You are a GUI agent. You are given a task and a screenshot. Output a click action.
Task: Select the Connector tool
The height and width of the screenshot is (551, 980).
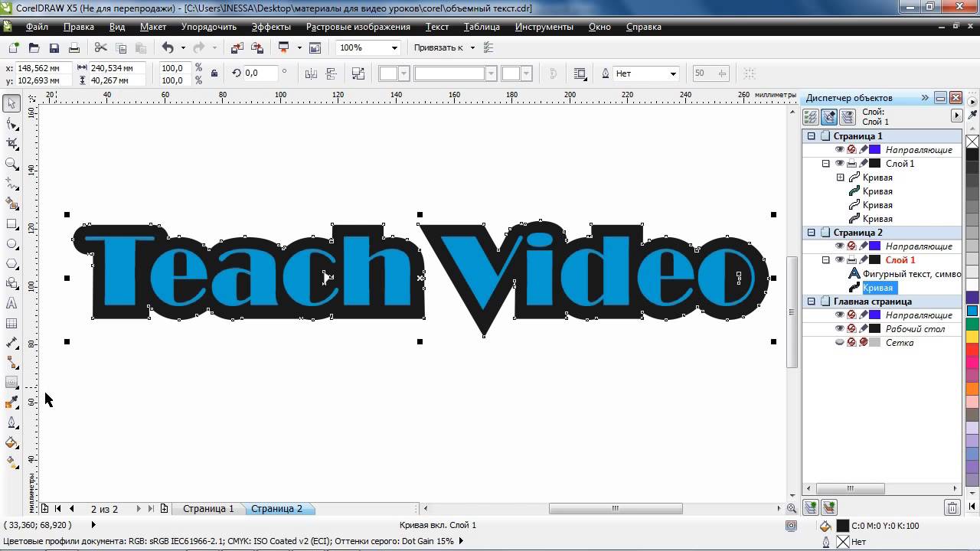point(11,363)
